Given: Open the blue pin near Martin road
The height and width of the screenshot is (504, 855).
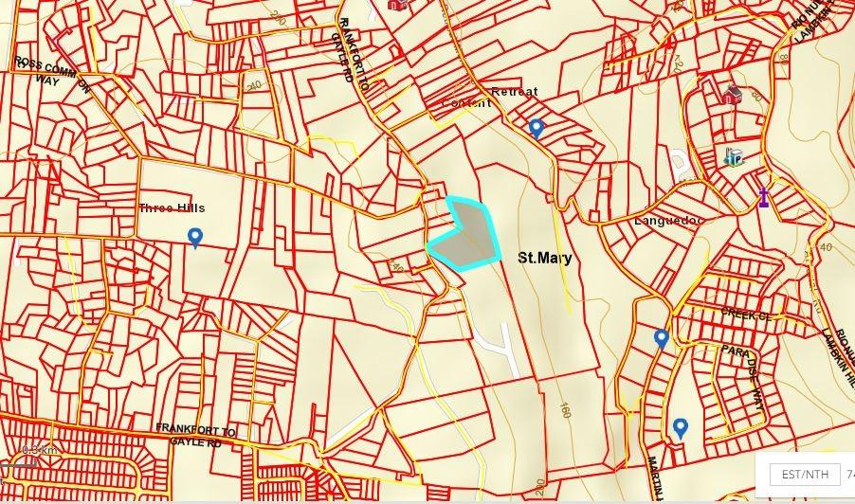Looking at the screenshot, I should click(x=680, y=428).
